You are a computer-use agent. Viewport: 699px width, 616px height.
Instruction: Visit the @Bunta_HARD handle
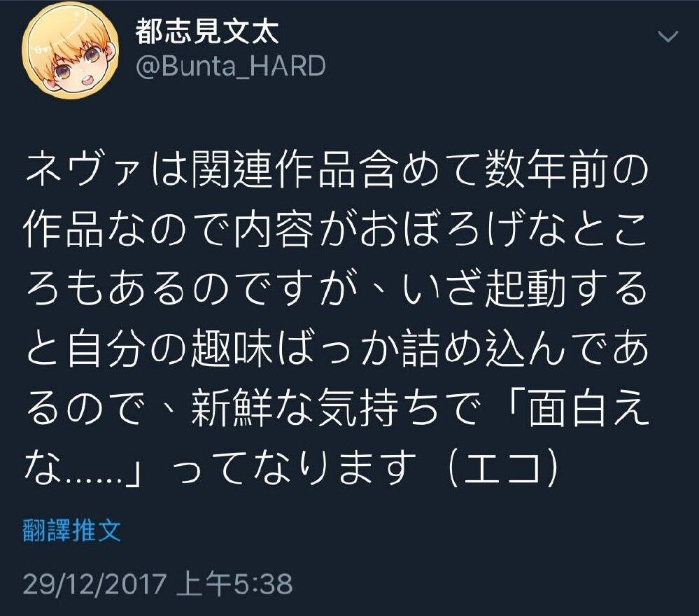click(231, 66)
